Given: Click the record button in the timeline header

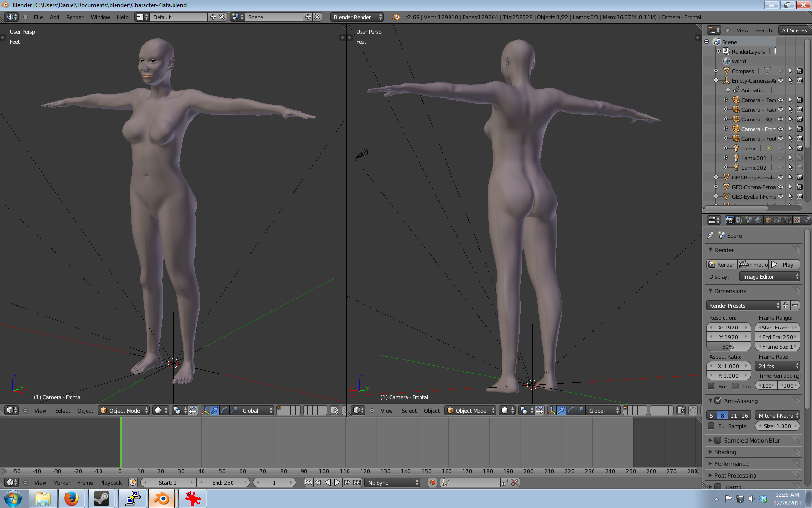Looking at the screenshot, I should pos(433,482).
